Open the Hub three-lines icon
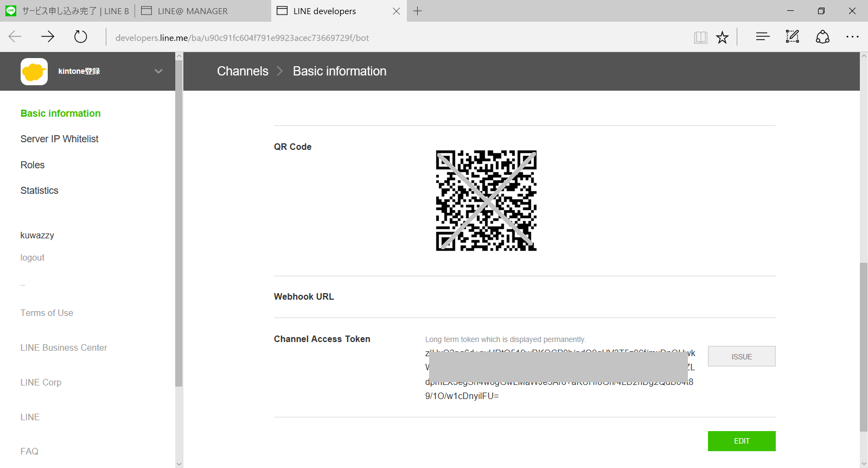 click(x=763, y=37)
